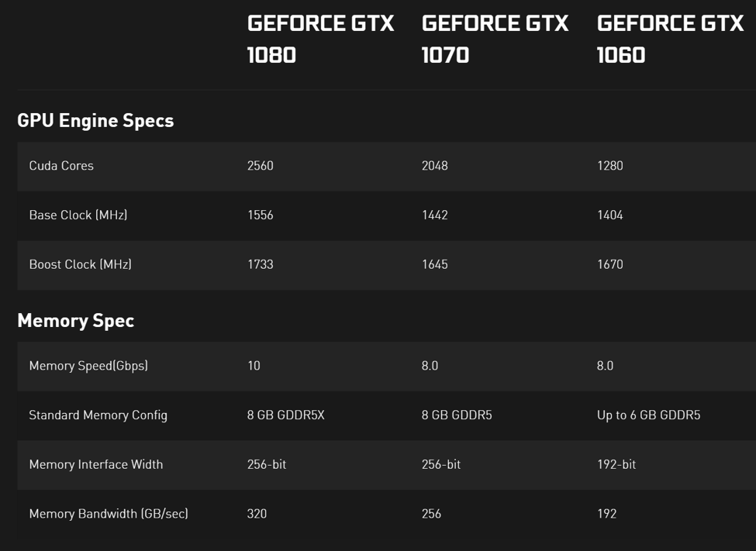
Task: Click the Boost Clock (MHz) row label
Action: click(81, 264)
